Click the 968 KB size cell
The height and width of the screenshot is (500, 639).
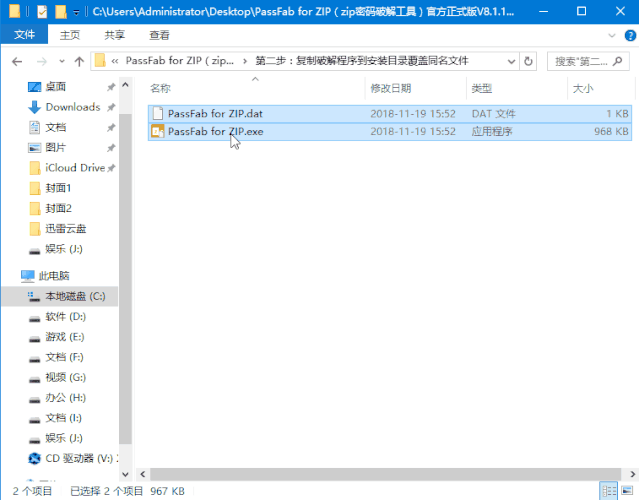tap(611, 132)
